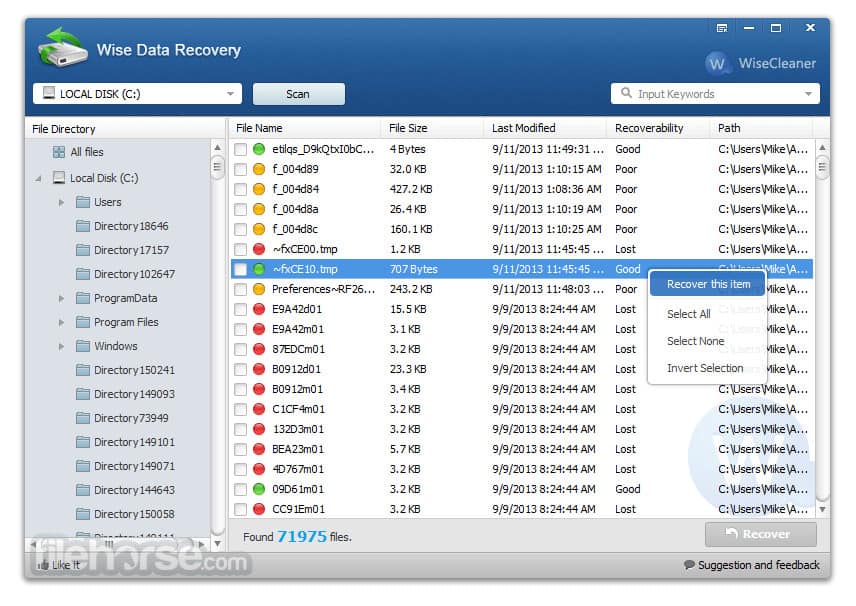
Task: Check the box for f_004d84
Action: click(x=240, y=189)
